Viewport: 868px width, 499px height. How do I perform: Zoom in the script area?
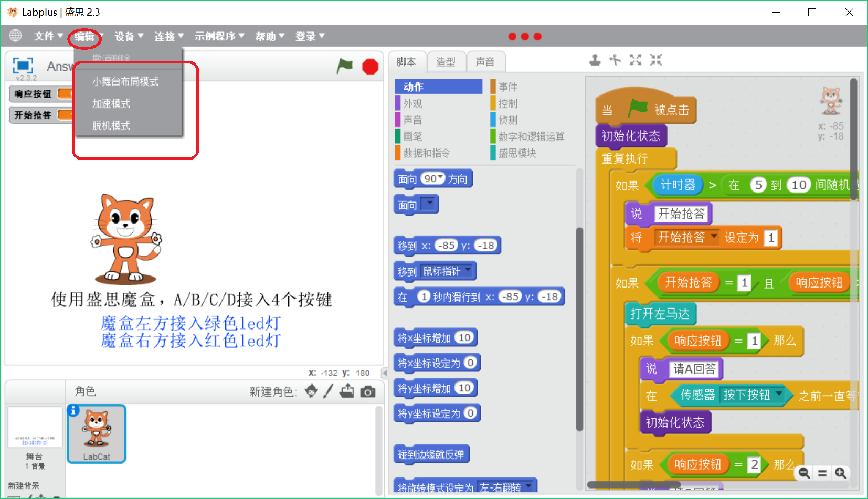(841, 473)
